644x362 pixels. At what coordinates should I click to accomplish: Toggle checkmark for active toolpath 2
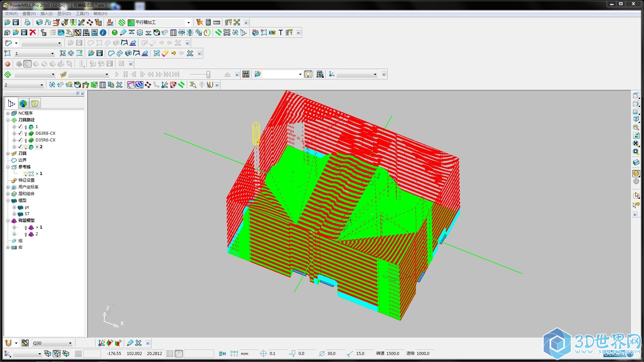click(x=20, y=147)
